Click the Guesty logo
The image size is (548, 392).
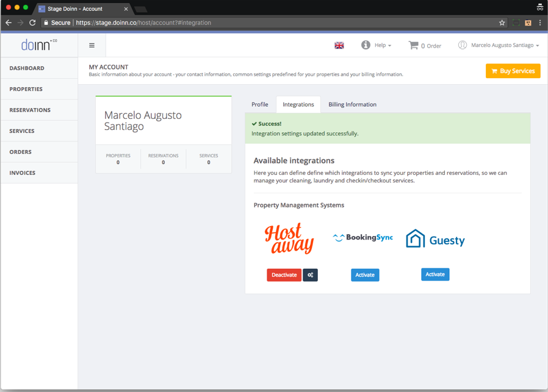tap(436, 239)
